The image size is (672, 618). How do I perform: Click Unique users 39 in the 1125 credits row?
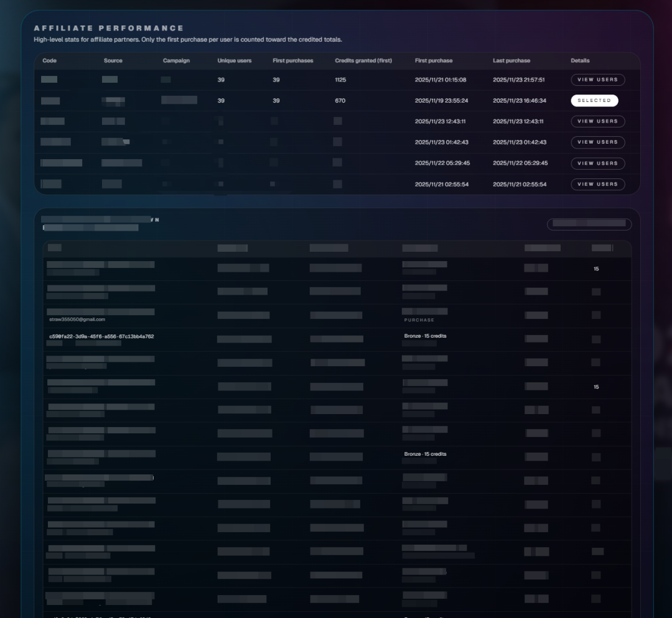[x=221, y=80]
